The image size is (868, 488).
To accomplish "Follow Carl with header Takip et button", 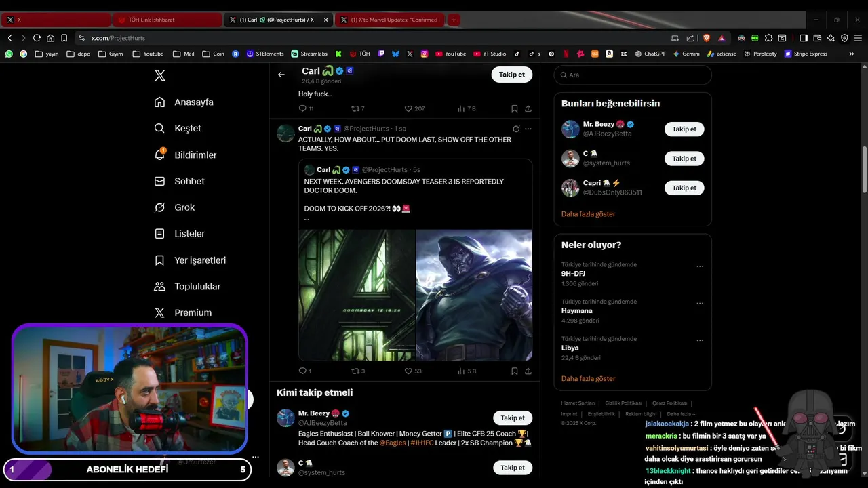I will point(511,75).
